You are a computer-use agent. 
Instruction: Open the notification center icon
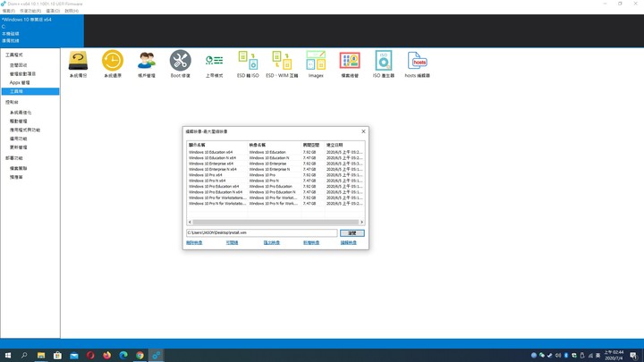634,356
